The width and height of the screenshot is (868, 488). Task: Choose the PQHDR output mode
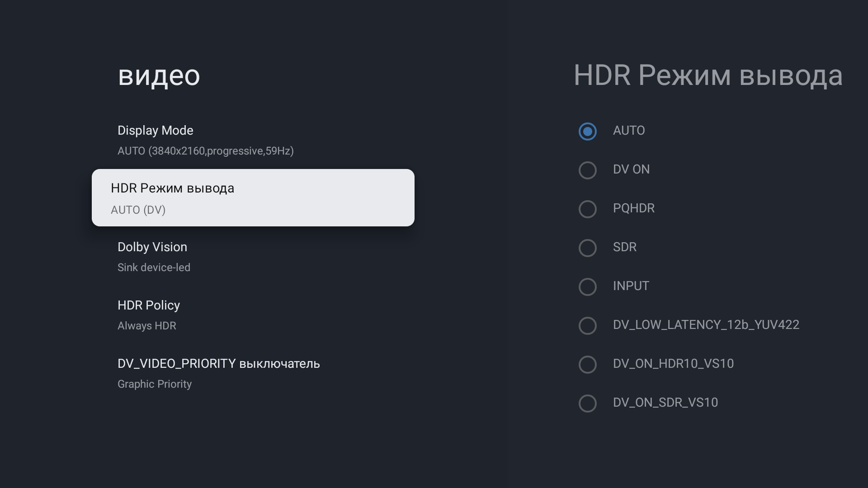tap(587, 209)
